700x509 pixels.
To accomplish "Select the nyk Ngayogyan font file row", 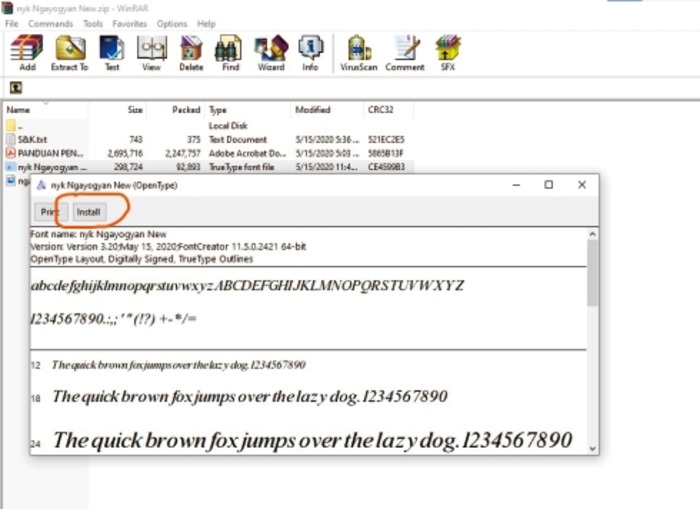I will pyautogui.click(x=208, y=167).
